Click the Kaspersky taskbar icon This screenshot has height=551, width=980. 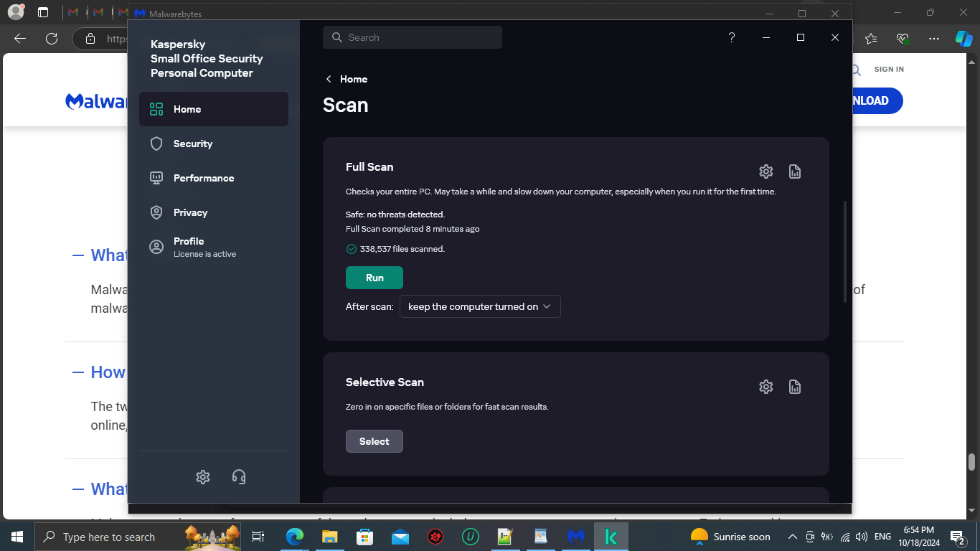click(611, 537)
